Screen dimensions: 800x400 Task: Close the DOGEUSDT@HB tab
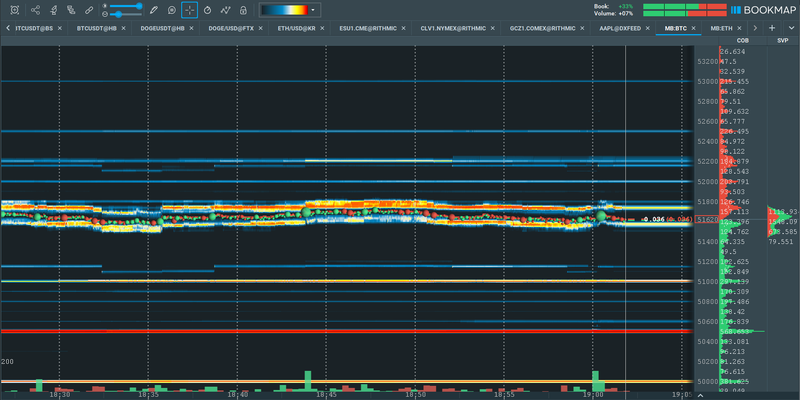[191, 29]
